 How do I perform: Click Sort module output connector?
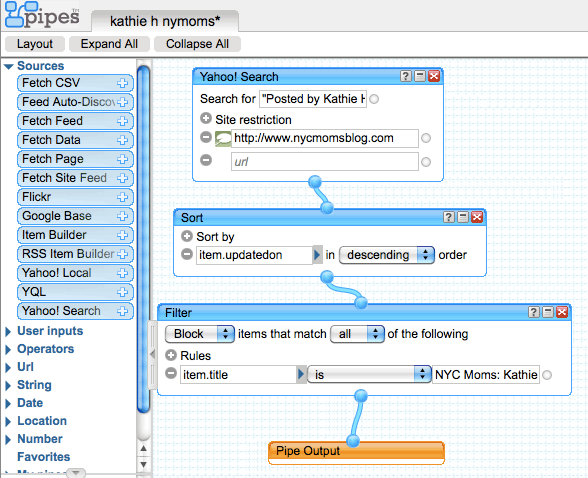coord(327,277)
